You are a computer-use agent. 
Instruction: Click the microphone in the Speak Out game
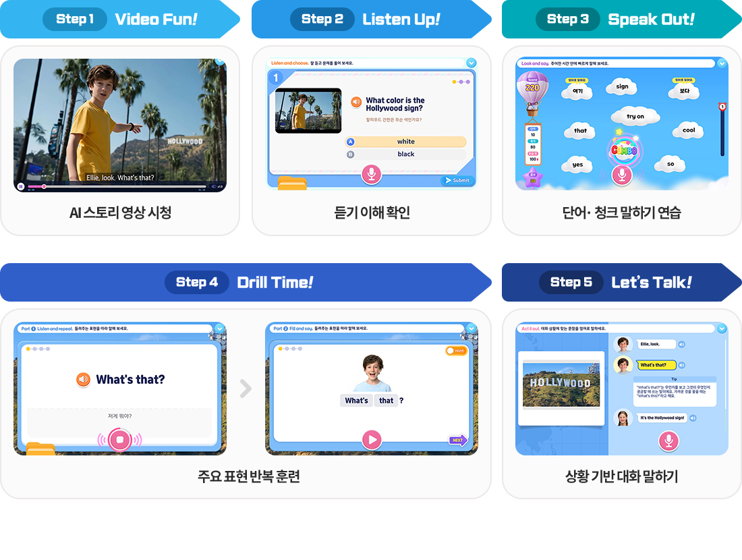click(x=622, y=175)
